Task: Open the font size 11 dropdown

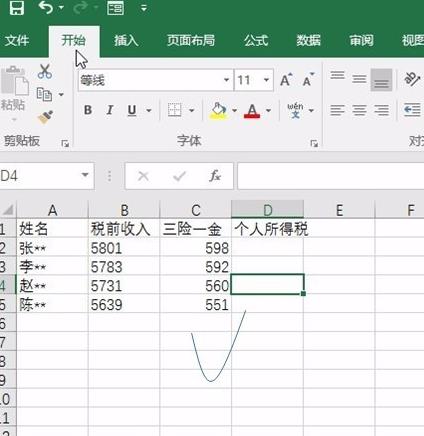Action: tap(266, 80)
